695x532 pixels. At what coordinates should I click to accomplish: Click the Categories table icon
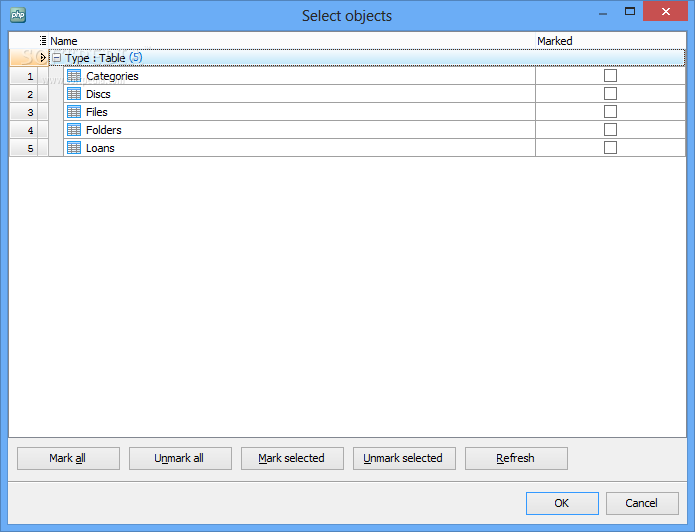click(74, 76)
